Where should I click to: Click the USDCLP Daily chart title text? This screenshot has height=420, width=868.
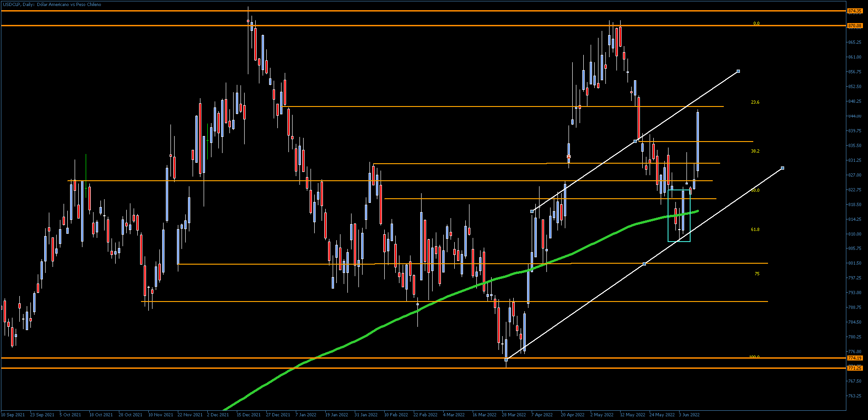[x=52, y=5]
